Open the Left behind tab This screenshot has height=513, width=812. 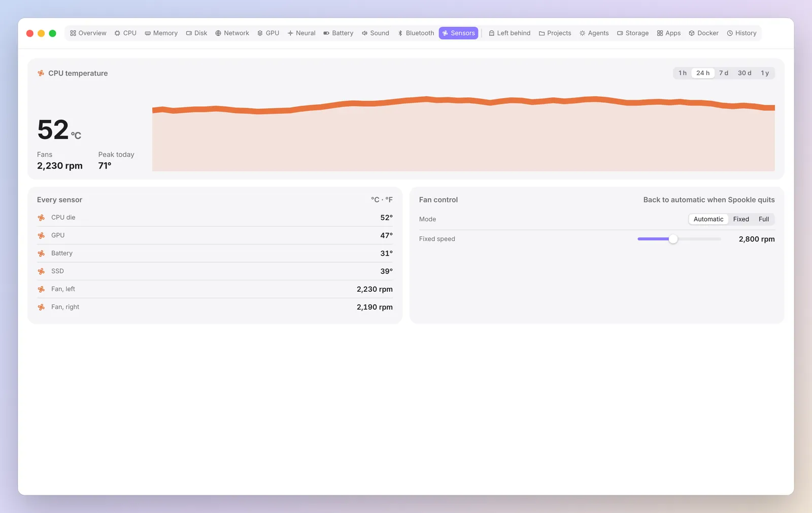point(510,33)
